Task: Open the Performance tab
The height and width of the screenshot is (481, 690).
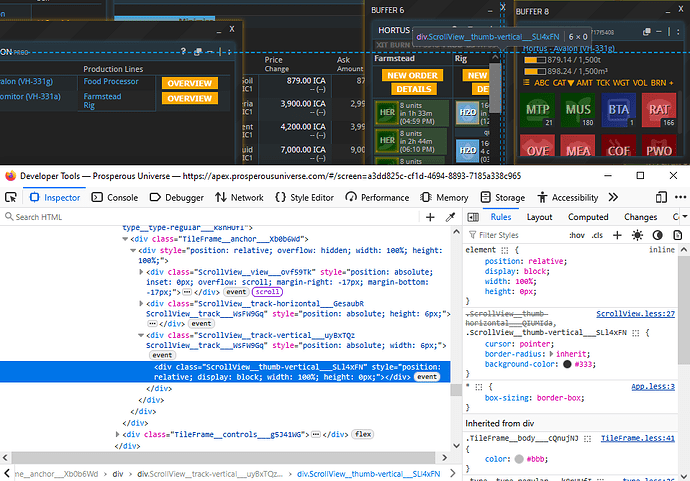Action: coord(377,198)
